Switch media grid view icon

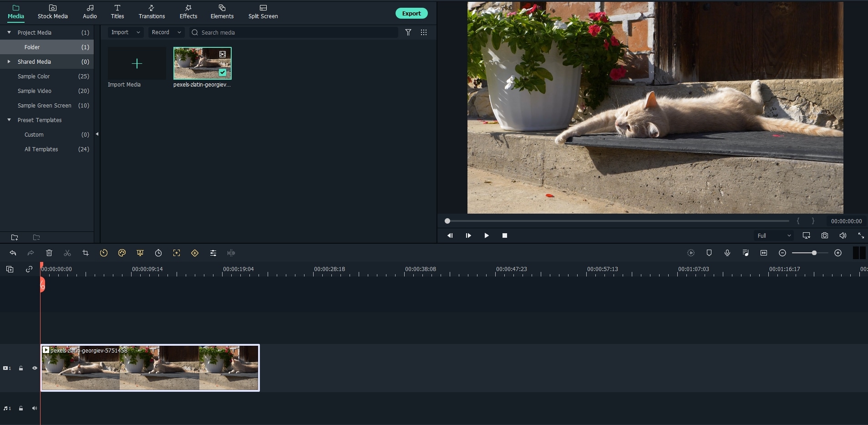[424, 32]
